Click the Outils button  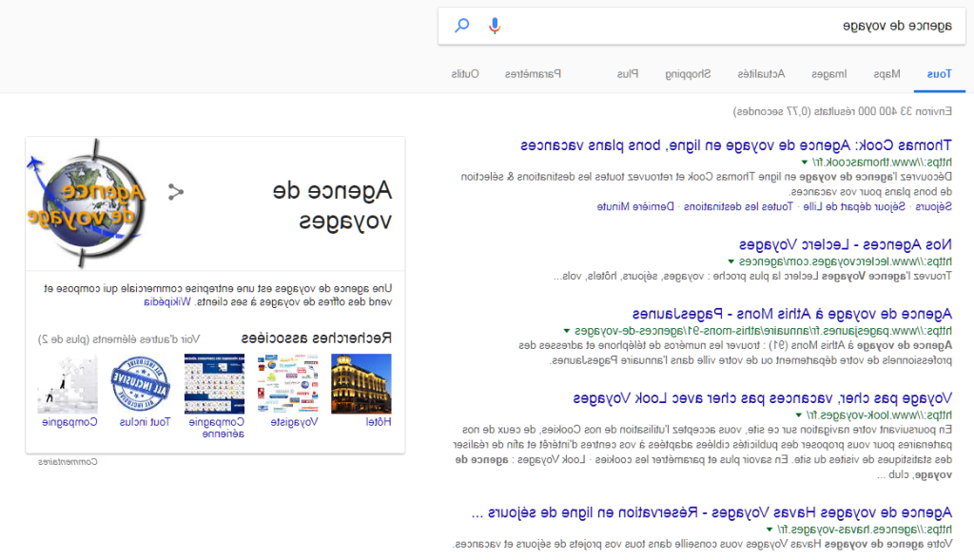coord(465,74)
